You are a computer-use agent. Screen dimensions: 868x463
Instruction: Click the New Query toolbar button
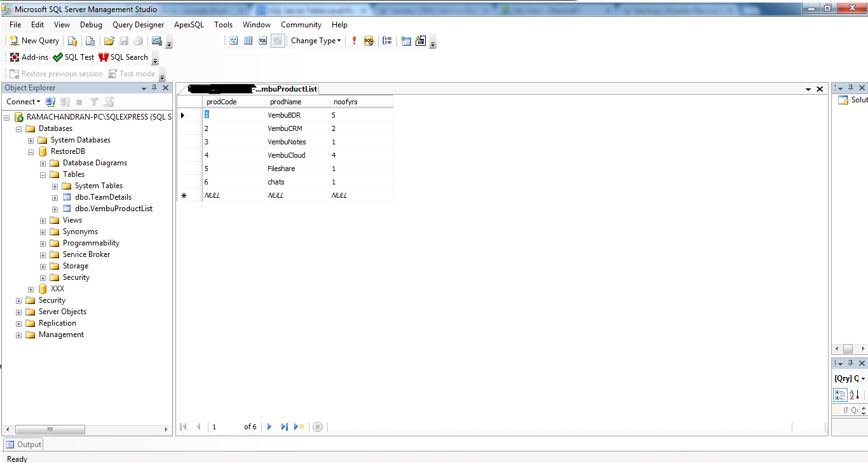pos(34,41)
